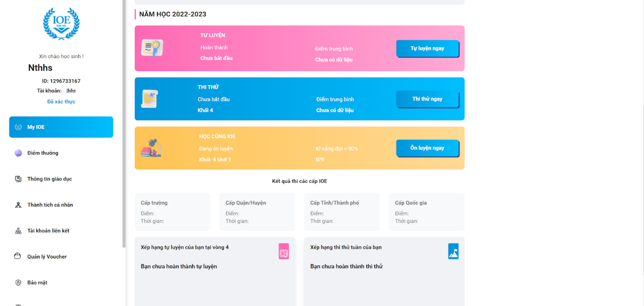This screenshot has width=644, height=306.
Task: Click the TỰ LUYỆN card title
Action: coord(213,35)
